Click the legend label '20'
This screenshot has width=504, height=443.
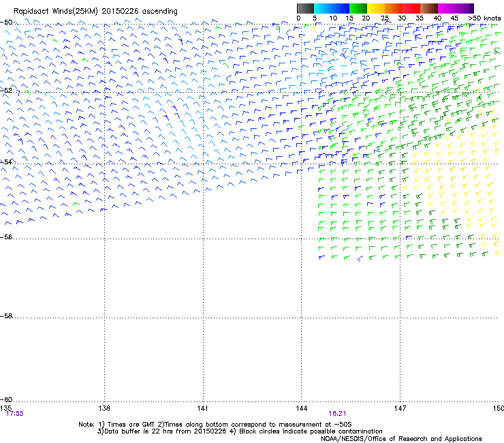366,18
